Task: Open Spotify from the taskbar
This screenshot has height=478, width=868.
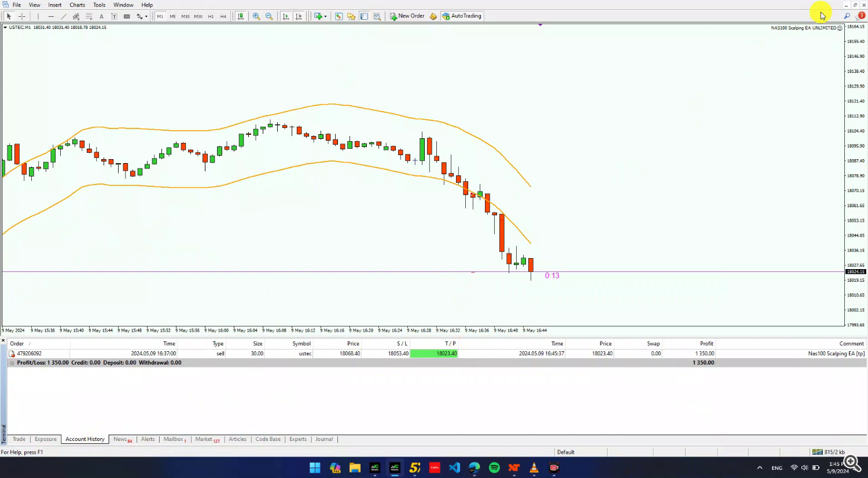Action: pyautogui.click(x=494, y=468)
